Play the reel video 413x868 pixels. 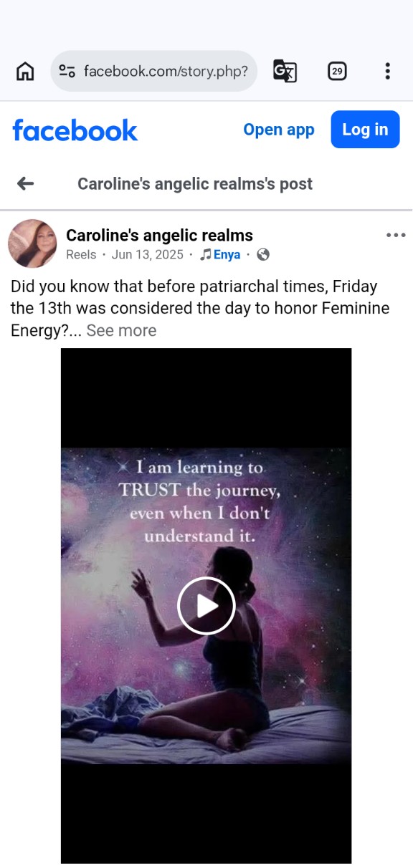[x=206, y=606]
